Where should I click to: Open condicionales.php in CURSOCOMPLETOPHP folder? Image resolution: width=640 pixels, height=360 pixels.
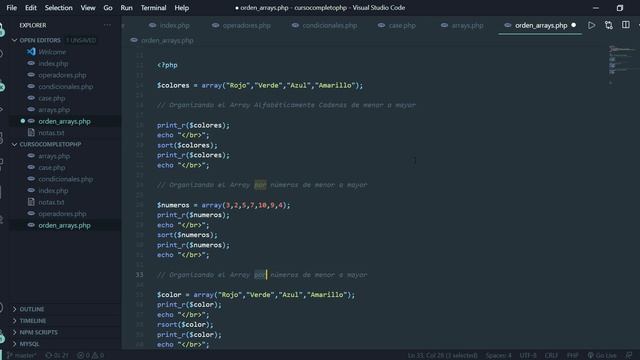(x=65, y=179)
